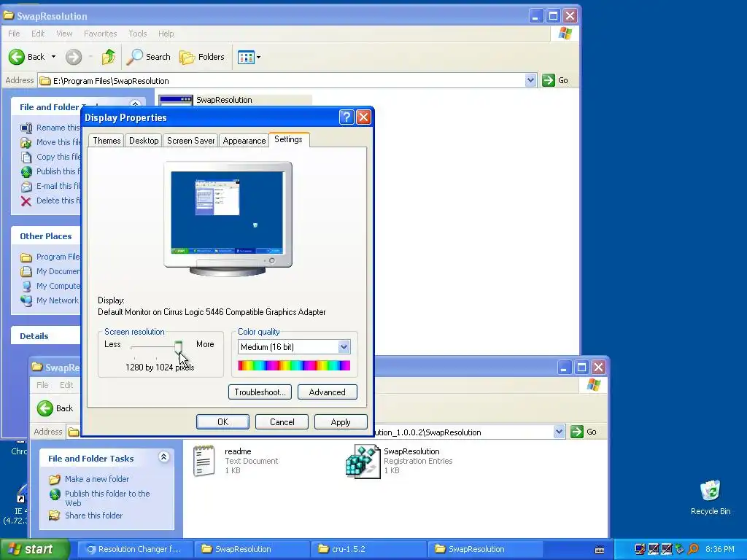Open Program Files under Other Places
The width and height of the screenshot is (747, 560).
(x=50, y=257)
